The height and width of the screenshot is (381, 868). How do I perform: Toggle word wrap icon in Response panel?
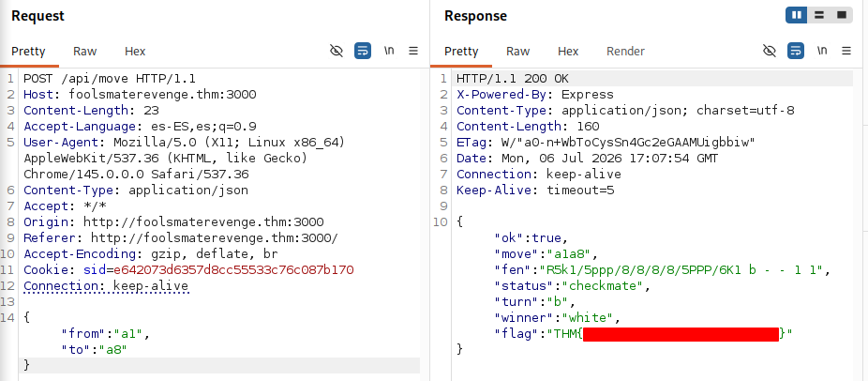click(796, 51)
